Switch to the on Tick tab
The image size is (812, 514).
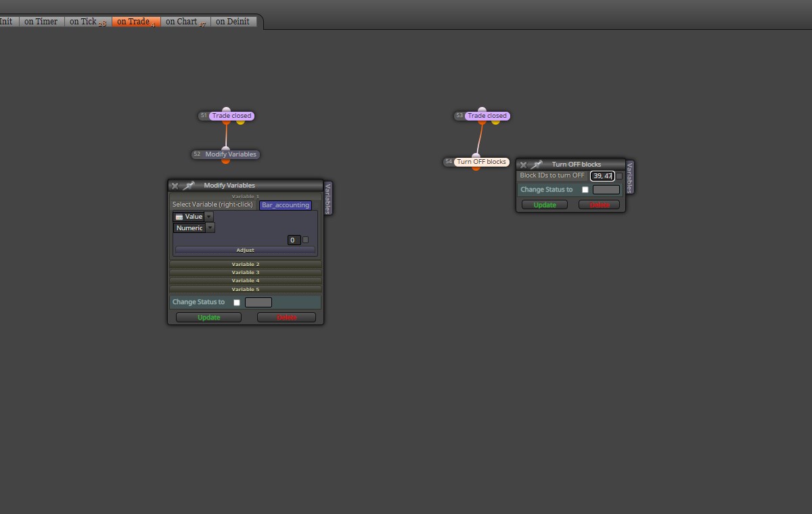coord(88,22)
